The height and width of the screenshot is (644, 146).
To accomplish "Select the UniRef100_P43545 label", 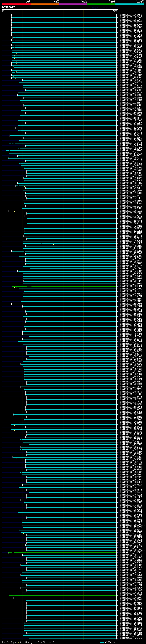I will point(131,377).
